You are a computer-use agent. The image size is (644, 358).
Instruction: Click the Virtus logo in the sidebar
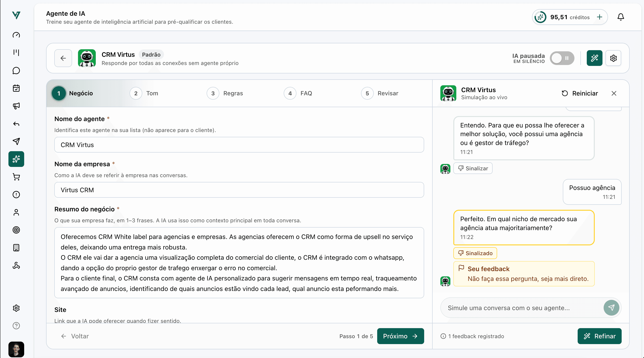click(16, 16)
